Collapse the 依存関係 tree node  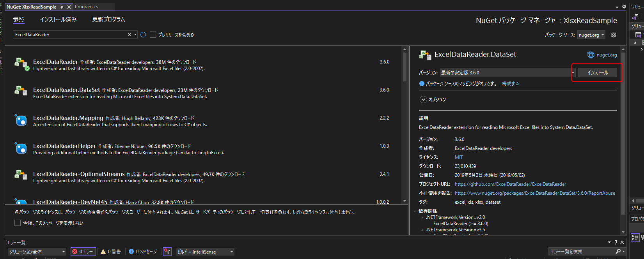415,211
